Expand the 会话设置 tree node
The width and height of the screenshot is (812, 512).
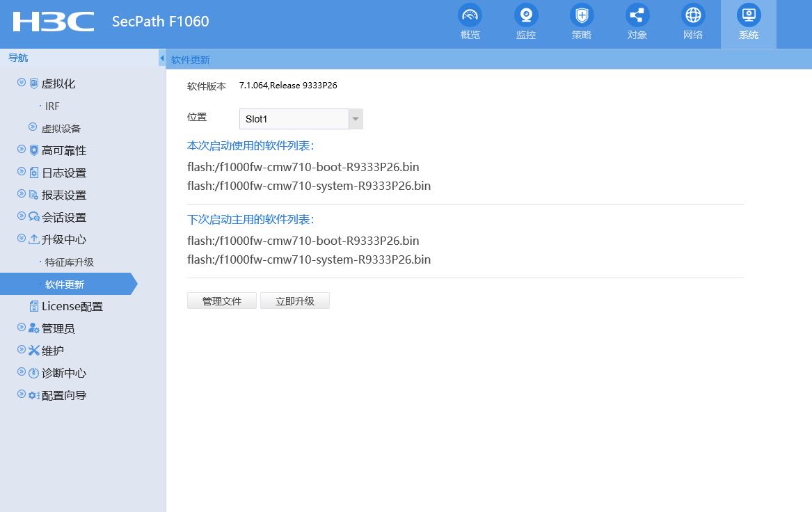(22, 216)
